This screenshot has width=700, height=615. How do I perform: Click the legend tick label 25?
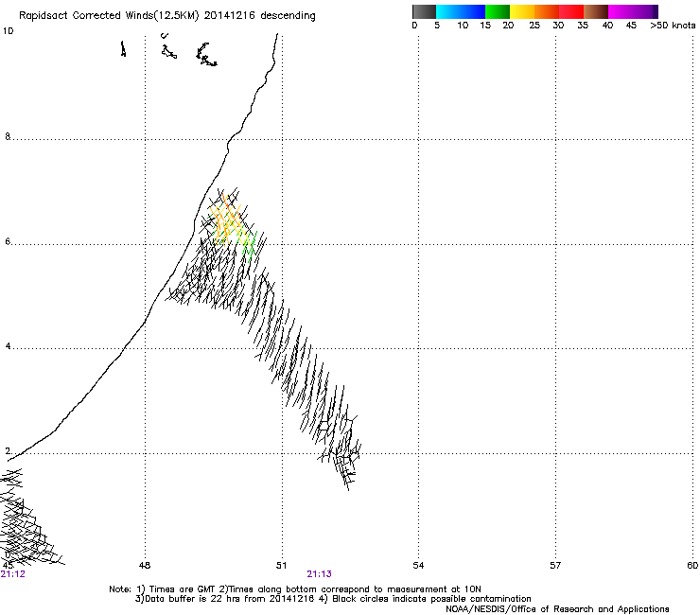534,26
